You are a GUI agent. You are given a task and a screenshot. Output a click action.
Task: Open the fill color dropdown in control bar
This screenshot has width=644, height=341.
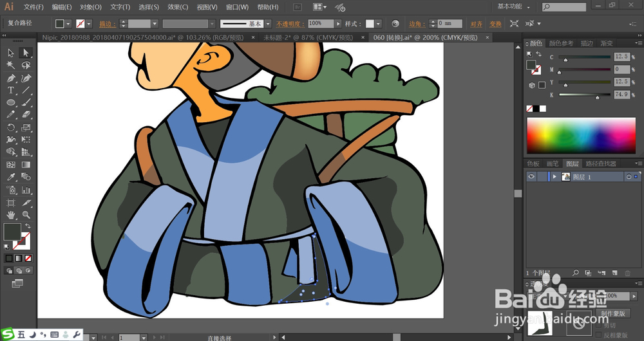tap(68, 24)
